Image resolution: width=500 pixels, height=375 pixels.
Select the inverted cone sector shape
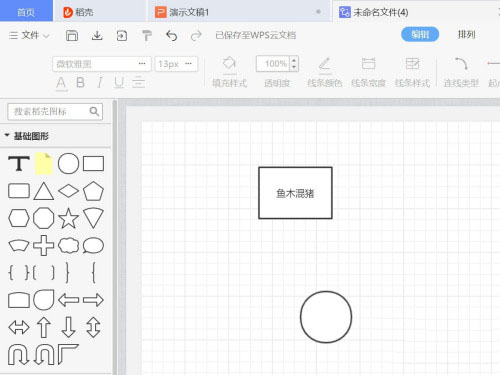click(x=93, y=218)
